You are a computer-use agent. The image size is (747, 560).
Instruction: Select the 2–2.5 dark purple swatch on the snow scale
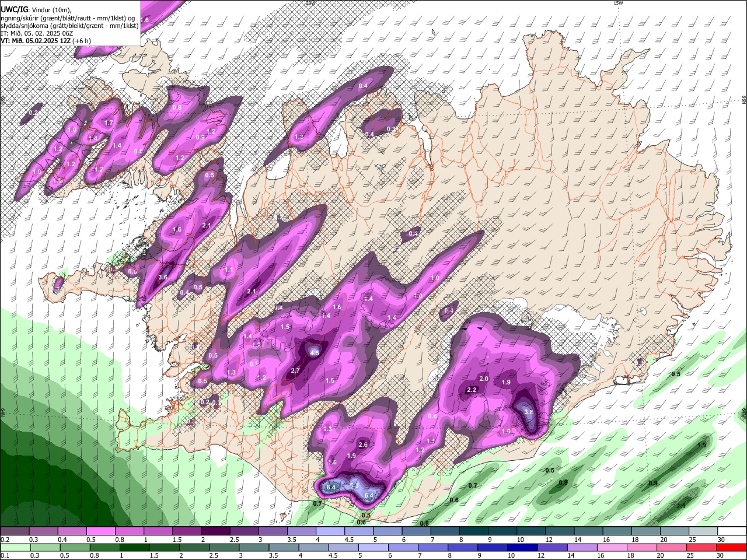click(215, 531)
